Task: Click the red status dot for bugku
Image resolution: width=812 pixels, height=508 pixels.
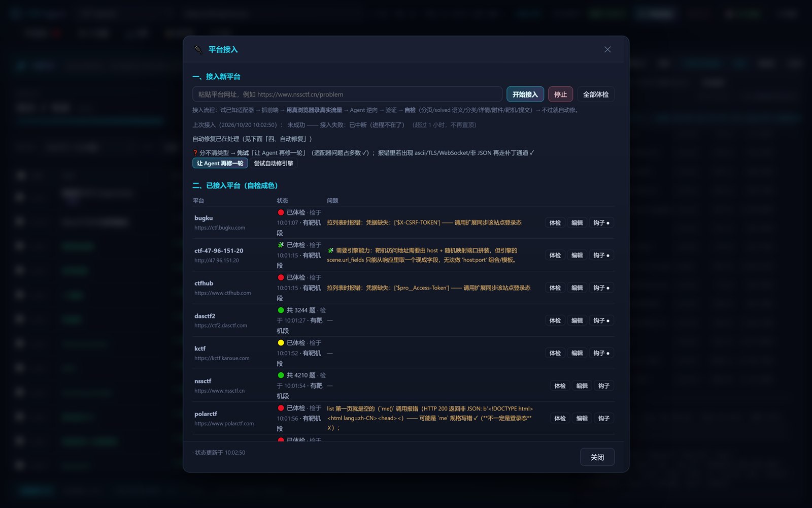Action: tap(281, 212)
